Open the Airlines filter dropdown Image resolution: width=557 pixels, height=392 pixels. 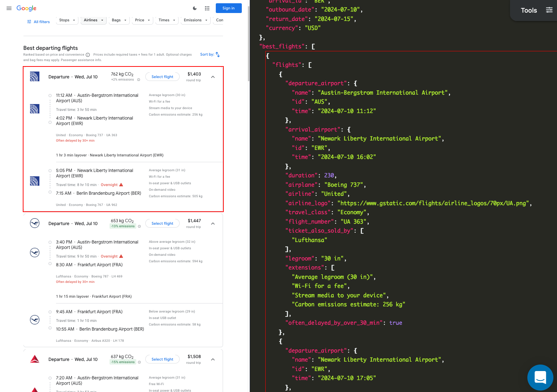(94, 20)
